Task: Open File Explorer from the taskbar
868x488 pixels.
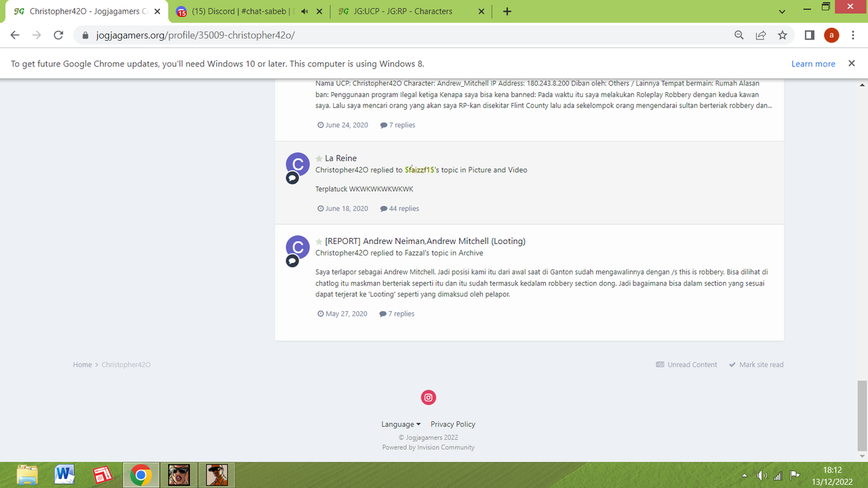Action: 27,474
